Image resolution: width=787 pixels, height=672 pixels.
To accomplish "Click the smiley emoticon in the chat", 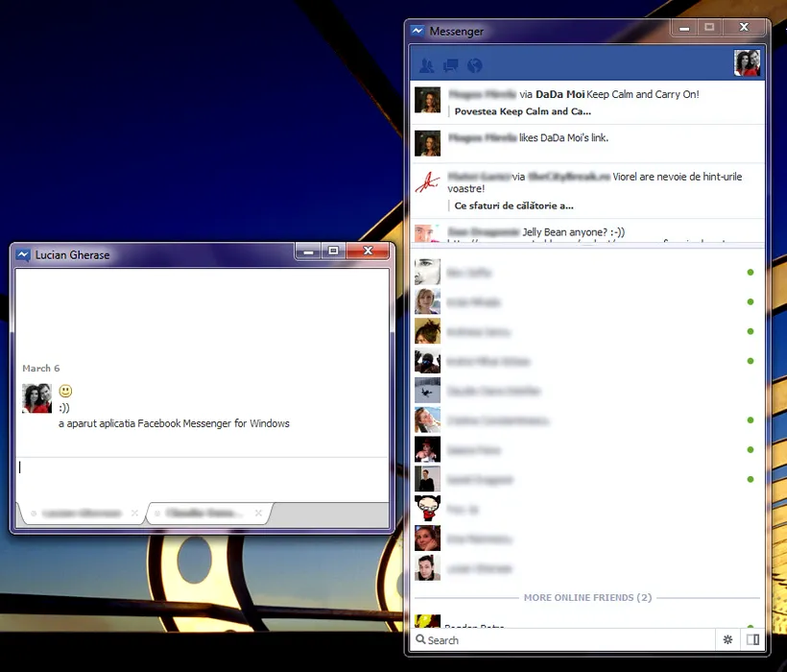I will [65, 391].
